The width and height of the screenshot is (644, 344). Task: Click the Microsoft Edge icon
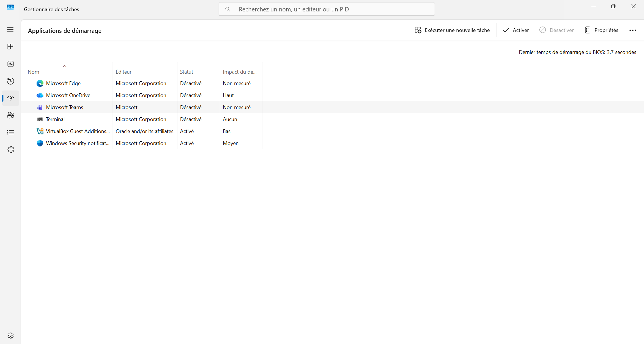point(40,83)
